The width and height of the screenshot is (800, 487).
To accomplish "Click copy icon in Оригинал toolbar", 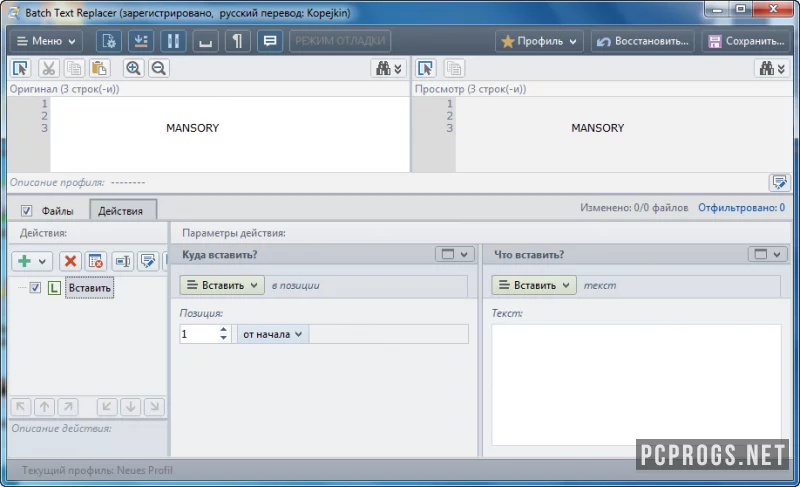I will [x=74, y=68].
